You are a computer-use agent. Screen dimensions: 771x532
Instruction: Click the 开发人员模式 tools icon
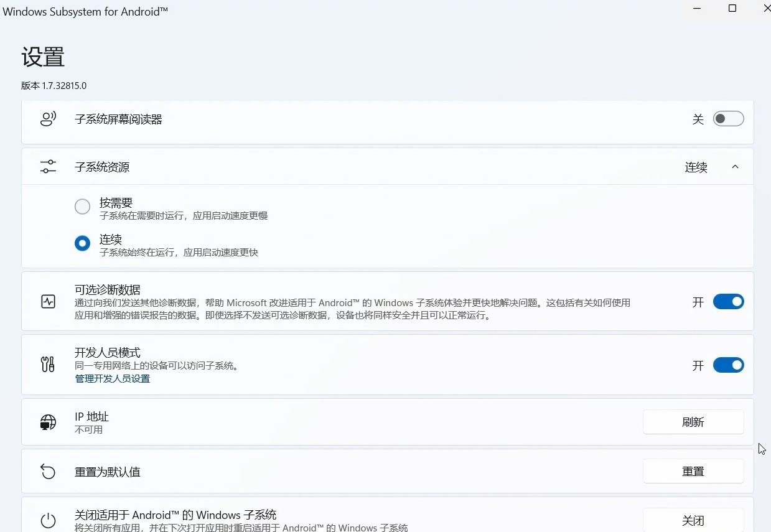(48, 365)
